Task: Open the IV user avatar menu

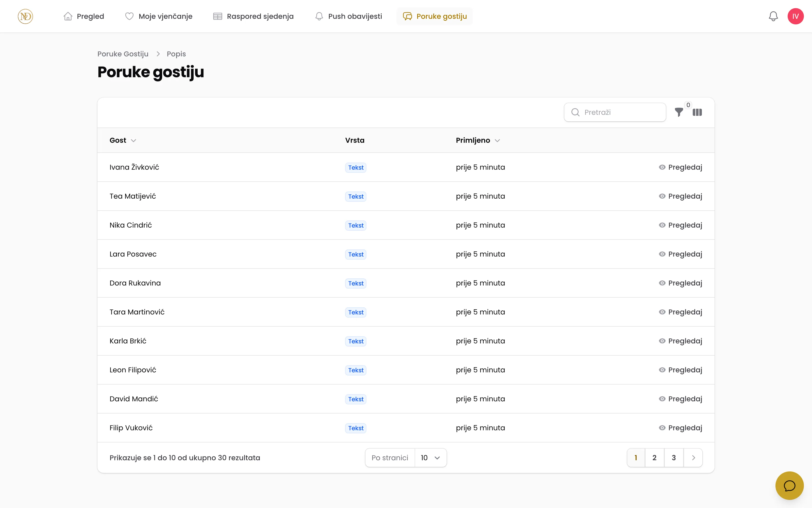Action: point(795,16)
